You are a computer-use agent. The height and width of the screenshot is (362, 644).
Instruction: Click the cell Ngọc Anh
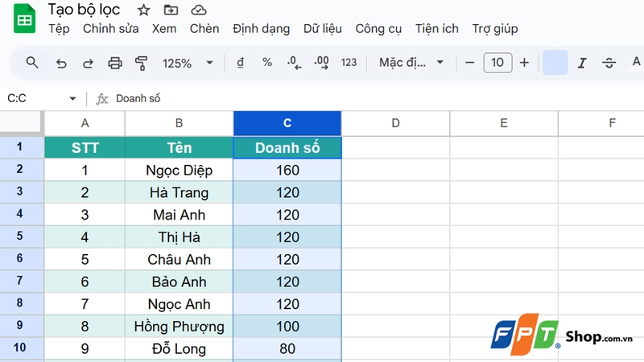coord(179,304)
